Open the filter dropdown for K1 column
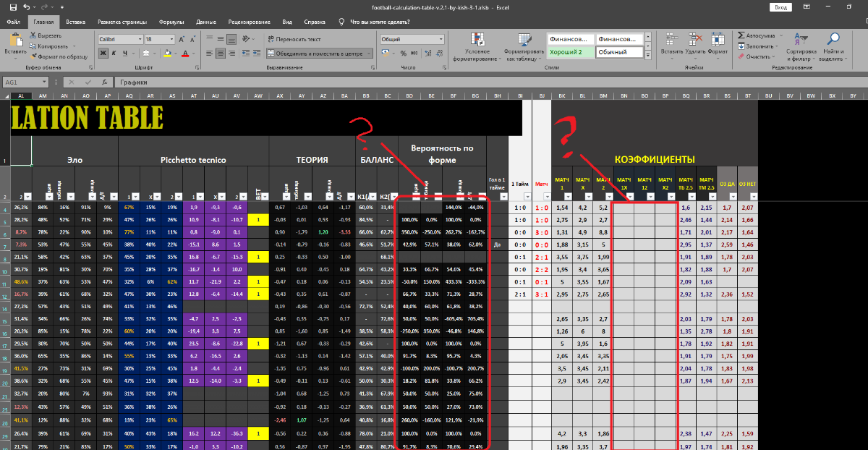The height and width of the screenshot is (450, 868). [373, 196]
